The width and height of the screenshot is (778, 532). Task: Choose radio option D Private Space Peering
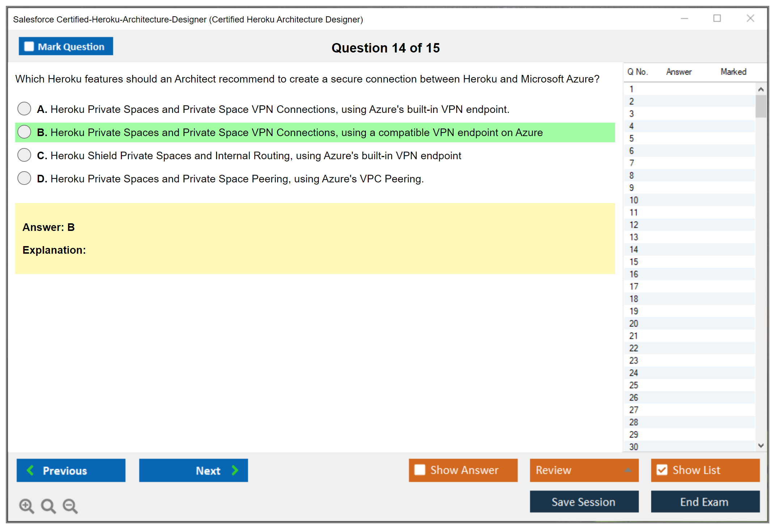pyautogui.click(x=24, y=178)
